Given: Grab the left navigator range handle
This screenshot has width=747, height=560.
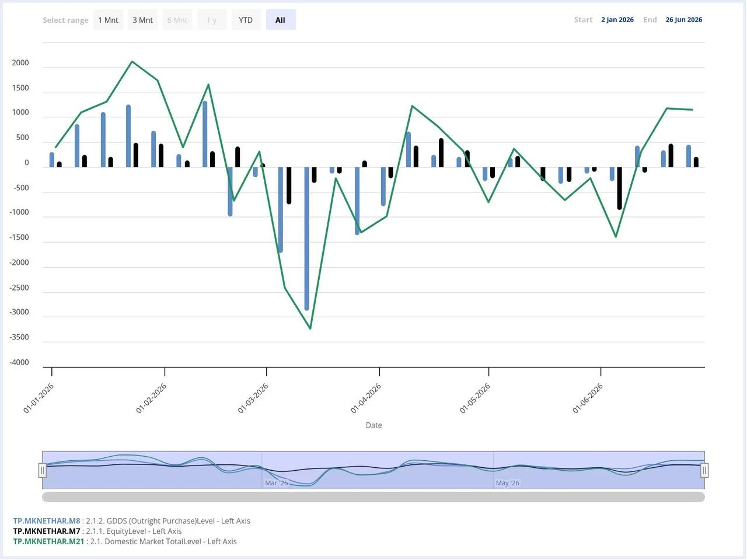Looking at the screenshot, I should point(43,470).
